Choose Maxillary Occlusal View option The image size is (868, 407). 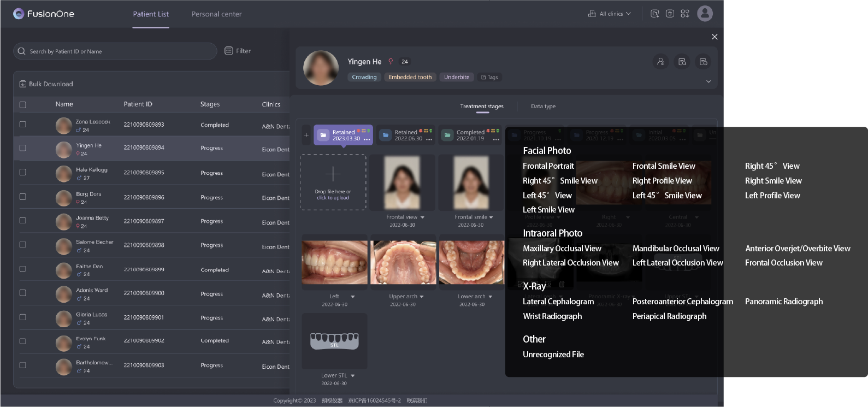[562, 249]
